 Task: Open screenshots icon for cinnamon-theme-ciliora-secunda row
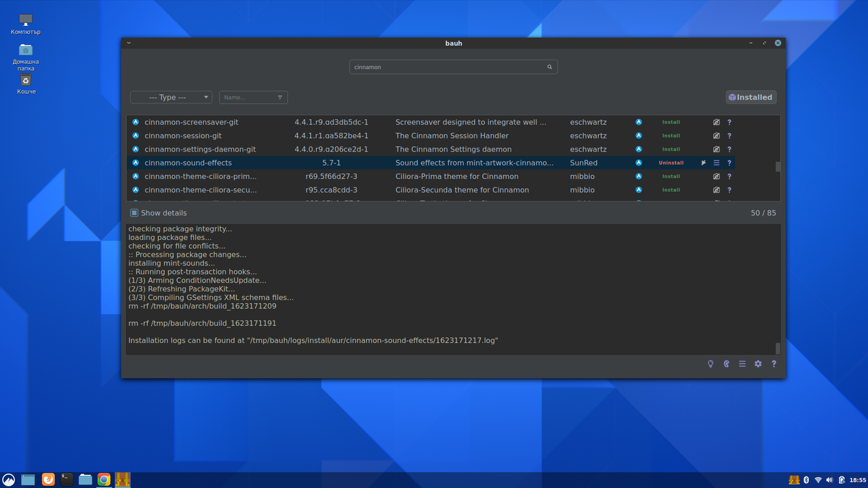coord(716,190)
